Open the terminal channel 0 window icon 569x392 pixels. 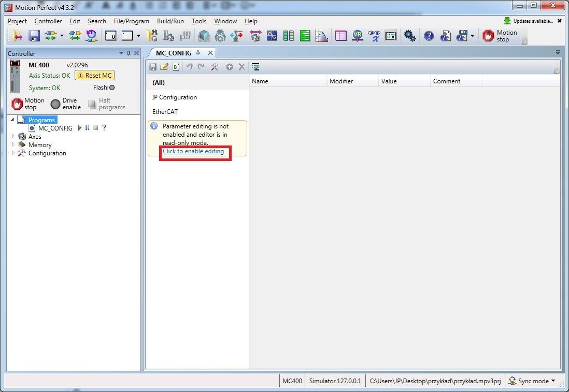coord(111,36)
